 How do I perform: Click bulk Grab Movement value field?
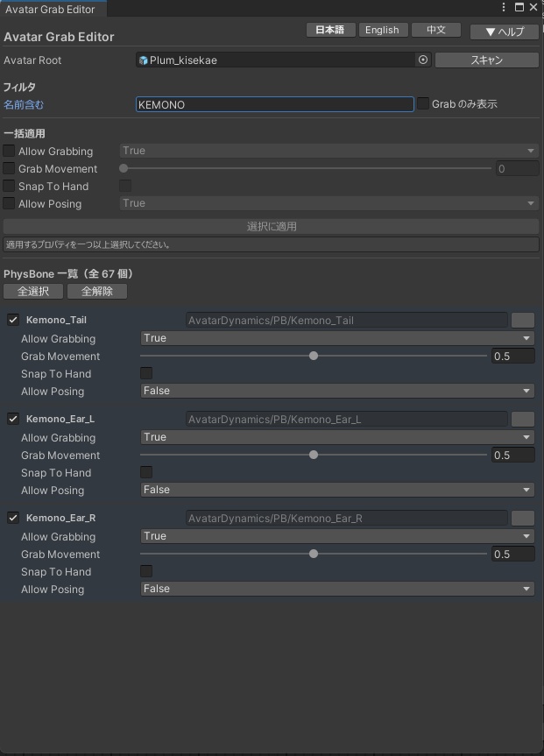(517, 169)
